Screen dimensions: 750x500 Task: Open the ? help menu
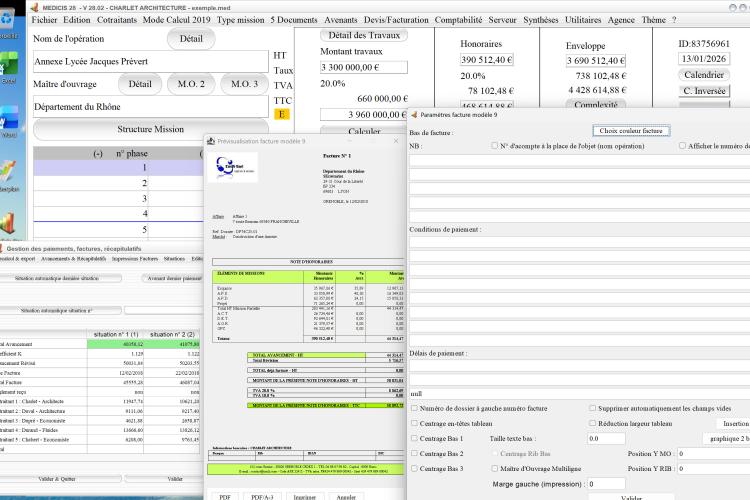[x=674, y=20]
